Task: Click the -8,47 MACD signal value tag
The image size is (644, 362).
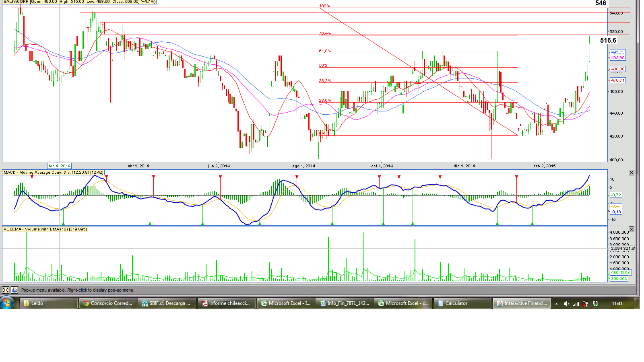Action: (x=616, y=206)
